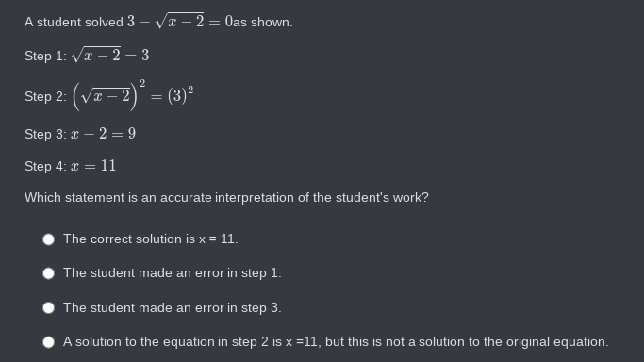
Task: Pick the radio button for 'not a solution to the original equation'
Action: pyautogui.click(x=48, y=342)
